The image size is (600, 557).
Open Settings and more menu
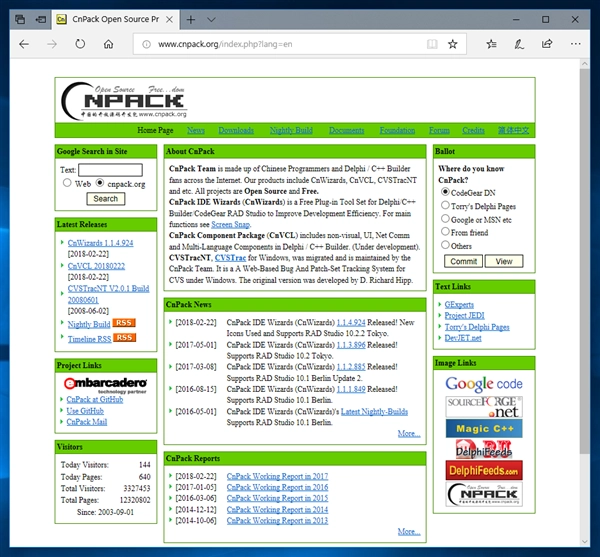tap(576, 44)
